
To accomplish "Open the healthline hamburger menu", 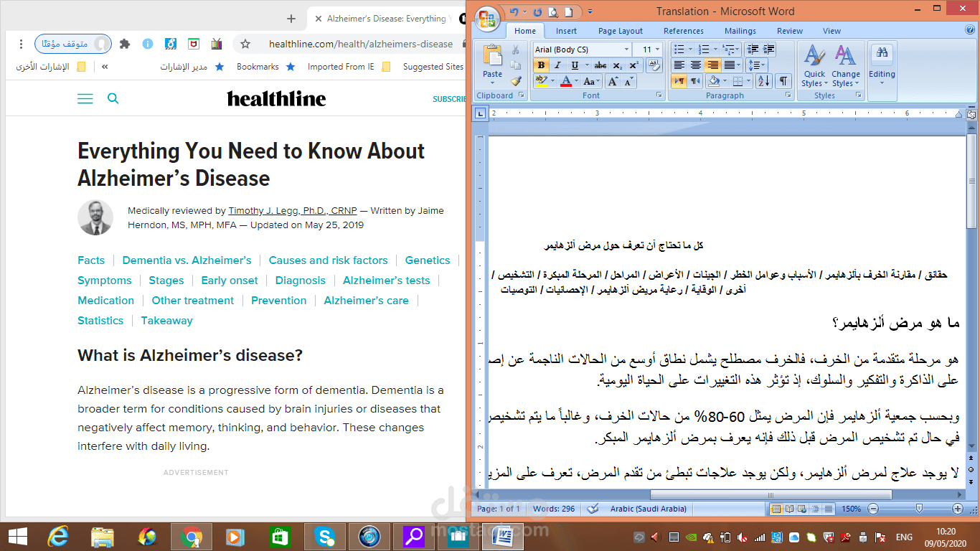I will point(85,98).
